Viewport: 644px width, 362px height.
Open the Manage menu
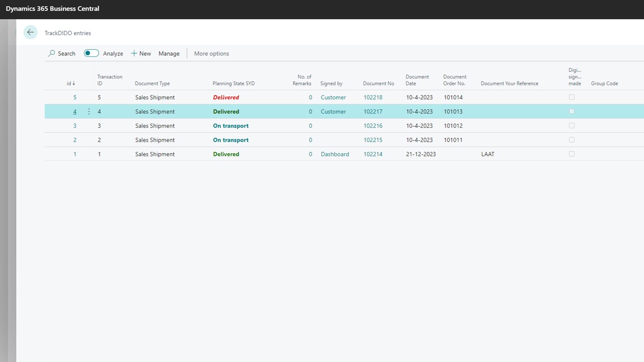tap(169, 53)
